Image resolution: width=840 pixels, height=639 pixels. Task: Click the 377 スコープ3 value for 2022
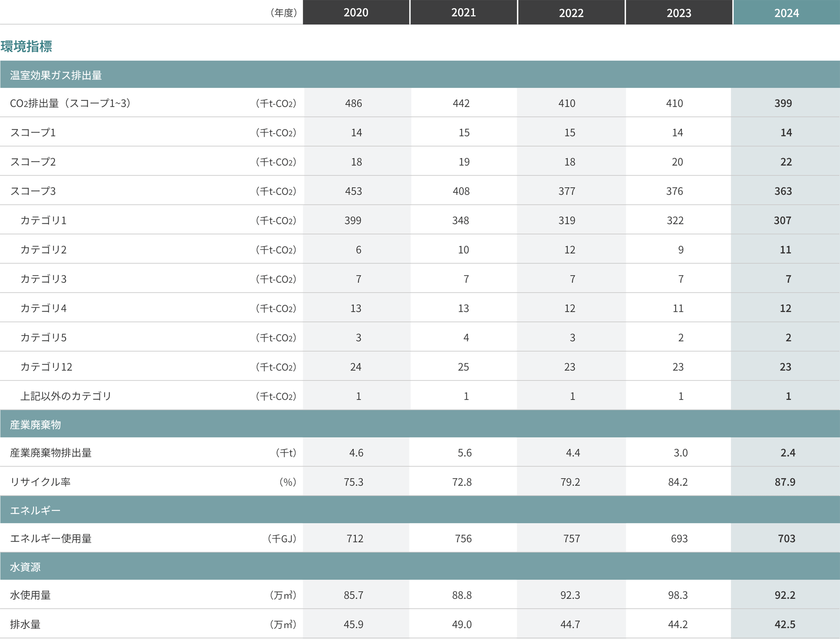click(567, 191)
